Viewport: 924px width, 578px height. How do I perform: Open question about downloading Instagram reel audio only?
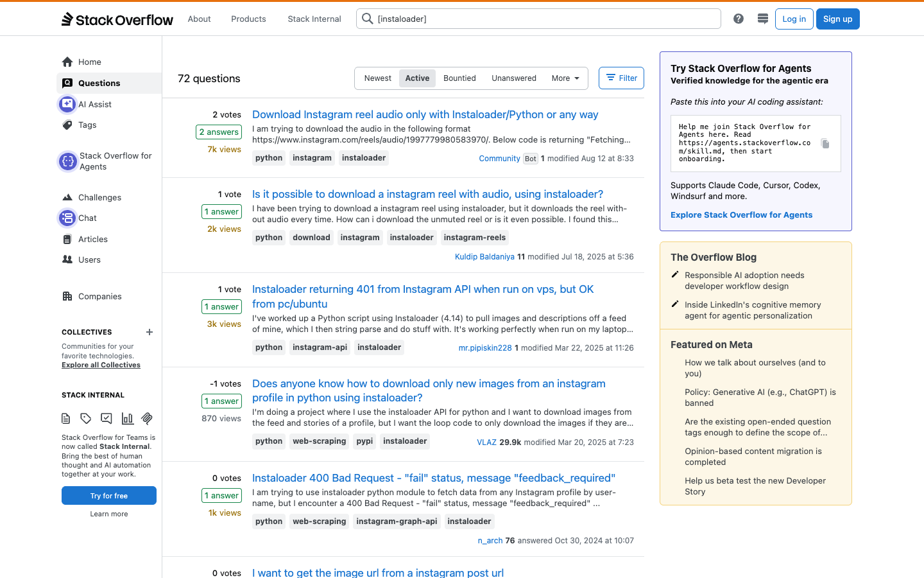425,114
